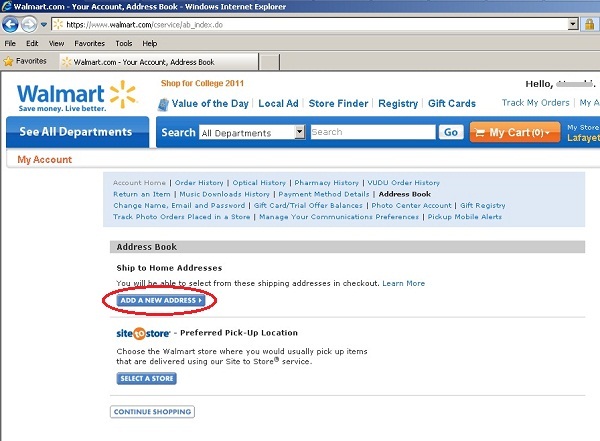Click Select a Store button
The image size is (600, 441).
[x=147, y=379]
